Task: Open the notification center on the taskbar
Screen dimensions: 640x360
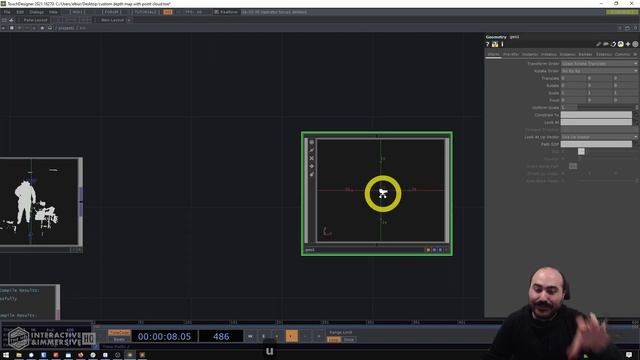Action: pyautogui.click(x=629, y=355)
